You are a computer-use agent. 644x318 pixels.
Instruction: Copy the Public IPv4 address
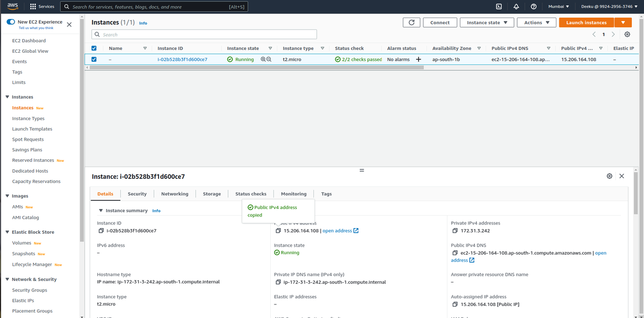tap(278, 231)
